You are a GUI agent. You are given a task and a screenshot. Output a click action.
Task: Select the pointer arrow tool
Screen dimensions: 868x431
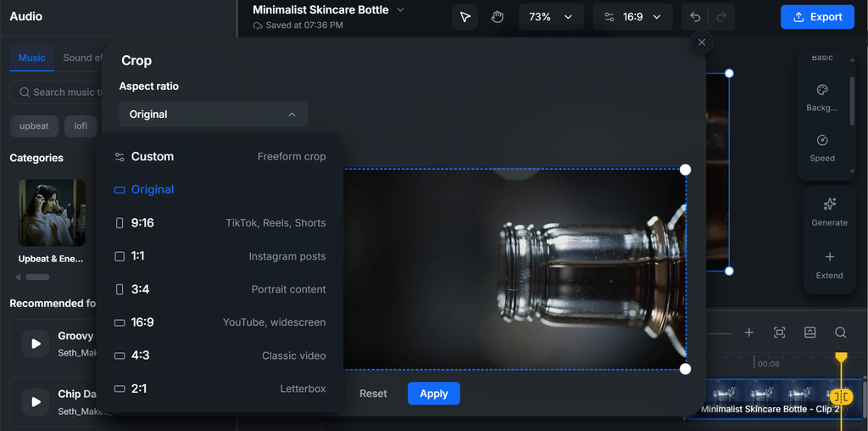(x=465, y=17)
